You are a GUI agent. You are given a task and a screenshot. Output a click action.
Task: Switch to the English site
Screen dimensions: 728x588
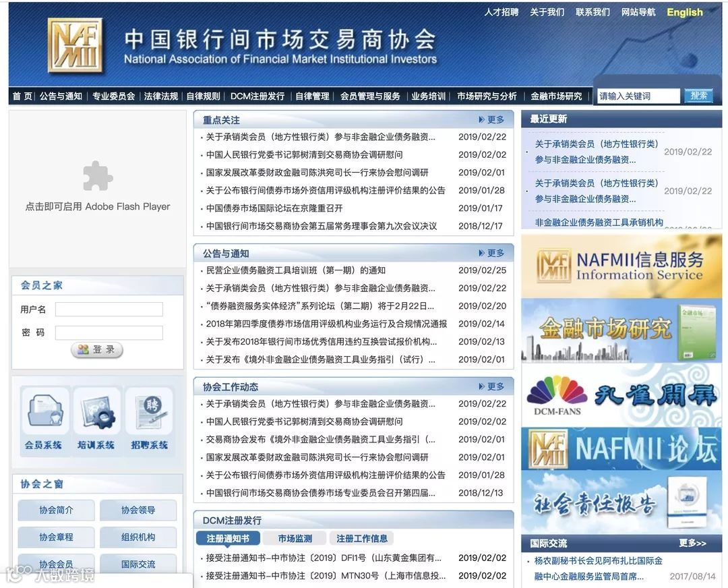click(x=685, y=12)
